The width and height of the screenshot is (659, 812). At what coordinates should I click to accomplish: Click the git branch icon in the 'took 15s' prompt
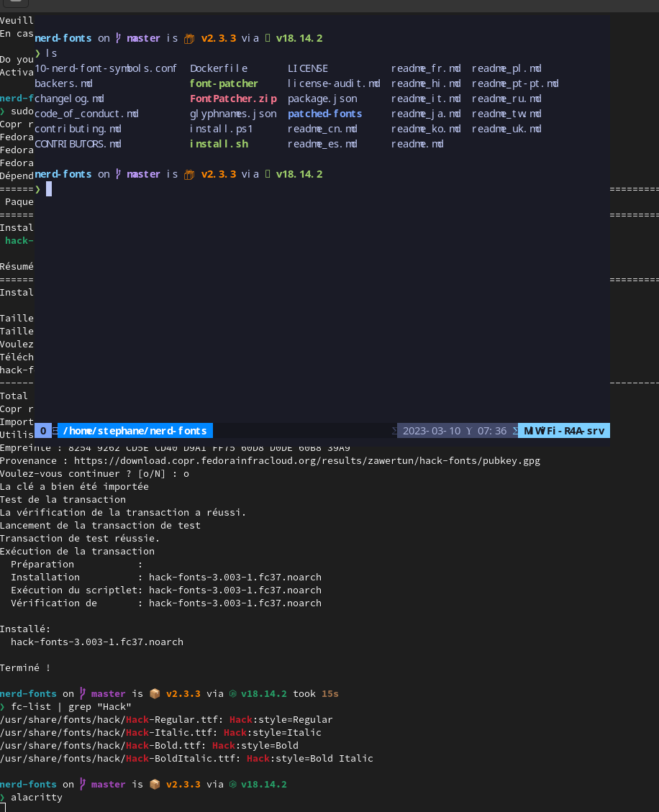(x=82, y=693)
